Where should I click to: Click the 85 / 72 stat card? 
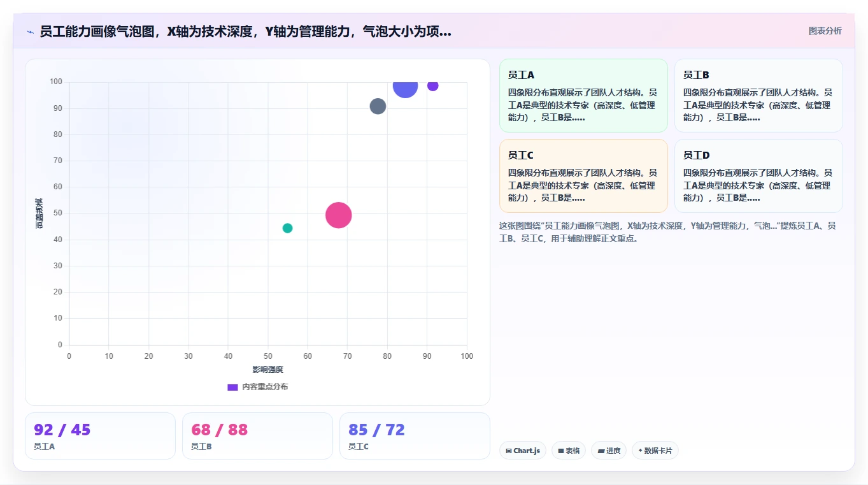pyautogui.click(x=415, y=436)
